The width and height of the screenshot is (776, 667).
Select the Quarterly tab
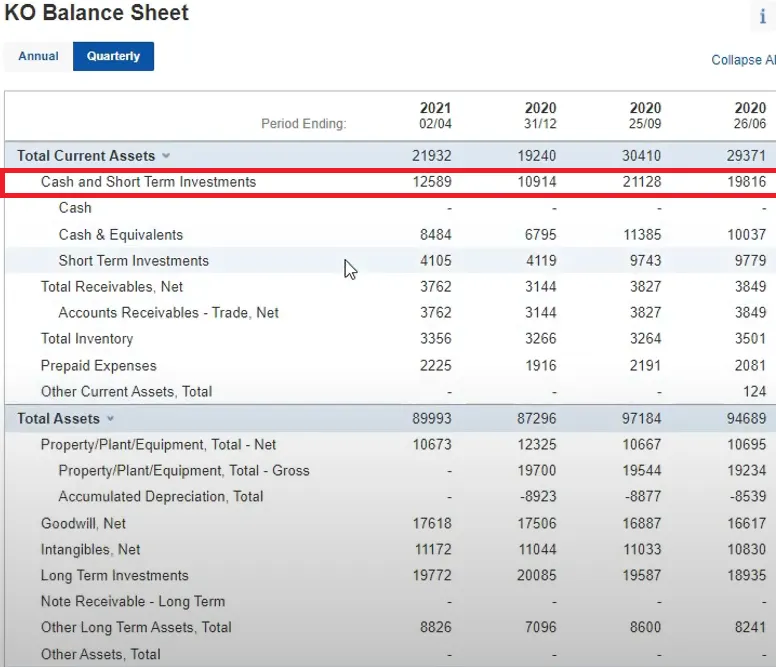coord(113,56)
